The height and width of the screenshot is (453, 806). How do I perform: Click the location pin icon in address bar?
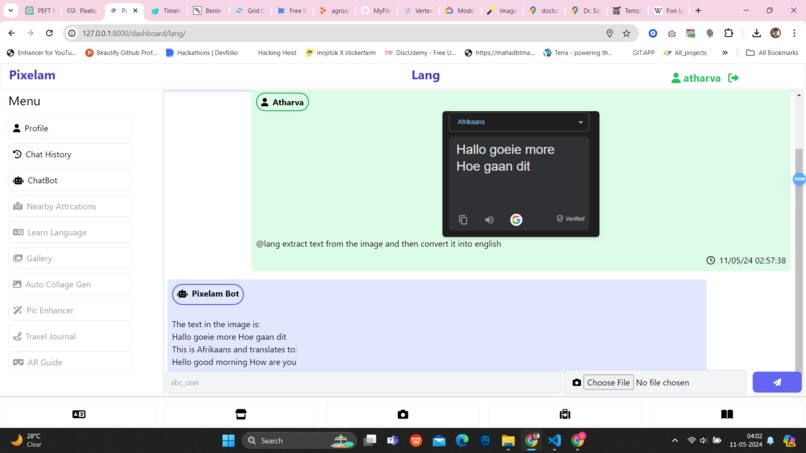point(609,33)
